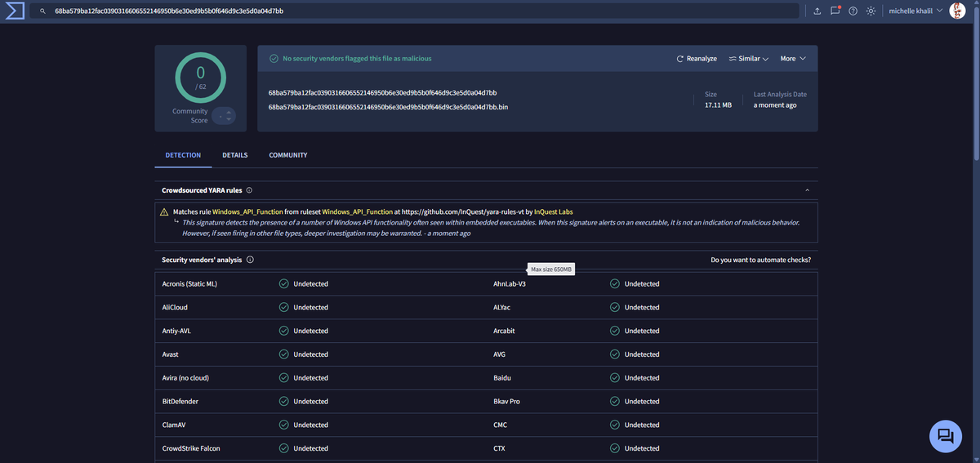Open the Similar dropdown
Screen dimensions: 980x463
coord(748,59)
